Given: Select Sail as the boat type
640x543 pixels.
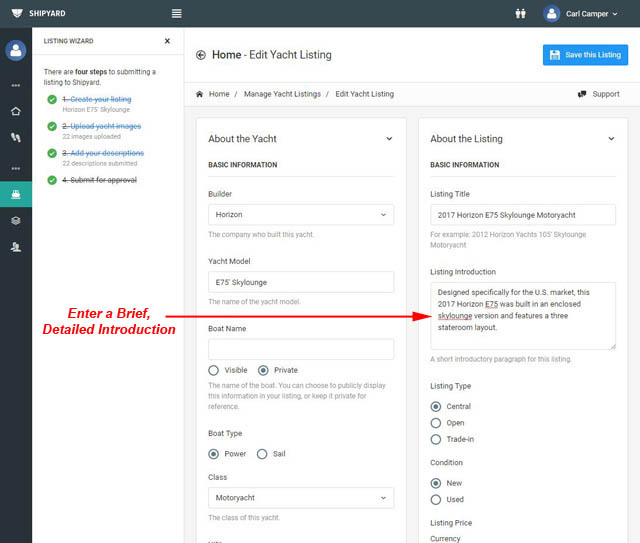Looking at the screenshot, I should [262, 453].
